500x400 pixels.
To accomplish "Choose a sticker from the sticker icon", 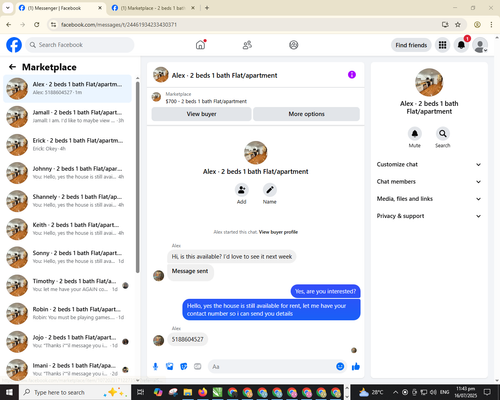I will pos(184,367).
